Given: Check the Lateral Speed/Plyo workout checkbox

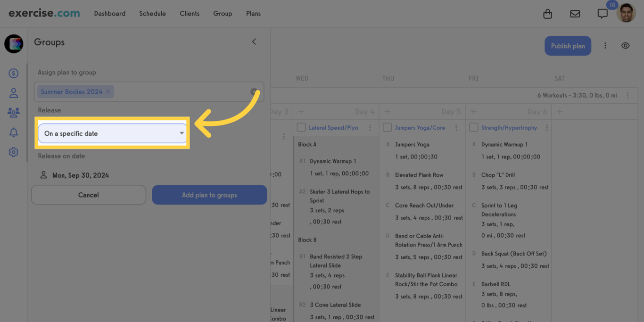Looking at the screenshot, I should [x=301, y=127].
